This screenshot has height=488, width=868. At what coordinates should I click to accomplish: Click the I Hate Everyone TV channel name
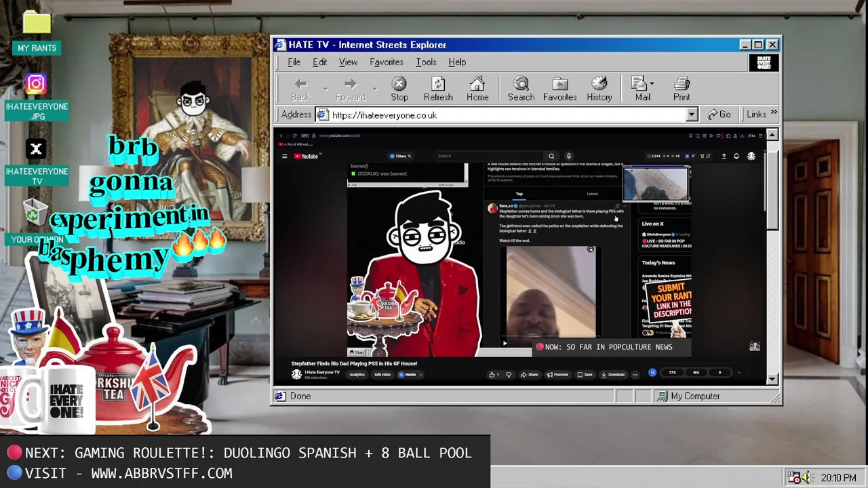tap(322, 372)
